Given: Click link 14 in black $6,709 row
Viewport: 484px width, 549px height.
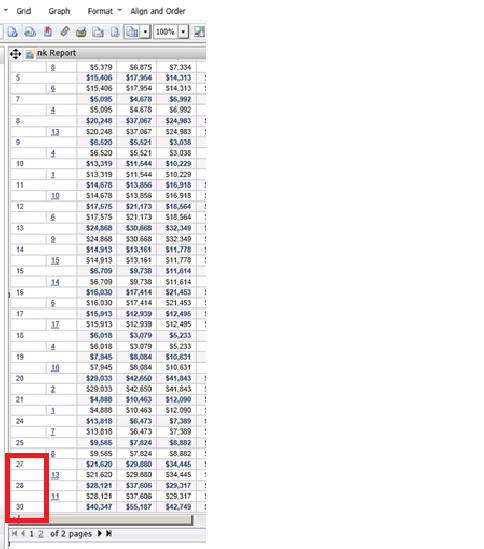Looking at the screenshot, I should click(55, 282).
